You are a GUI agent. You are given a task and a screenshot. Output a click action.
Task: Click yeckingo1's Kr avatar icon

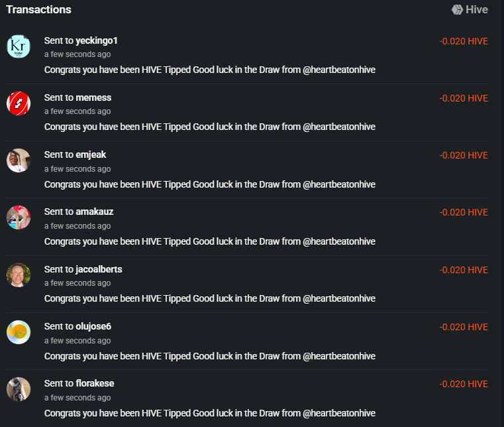pos(19,46)
